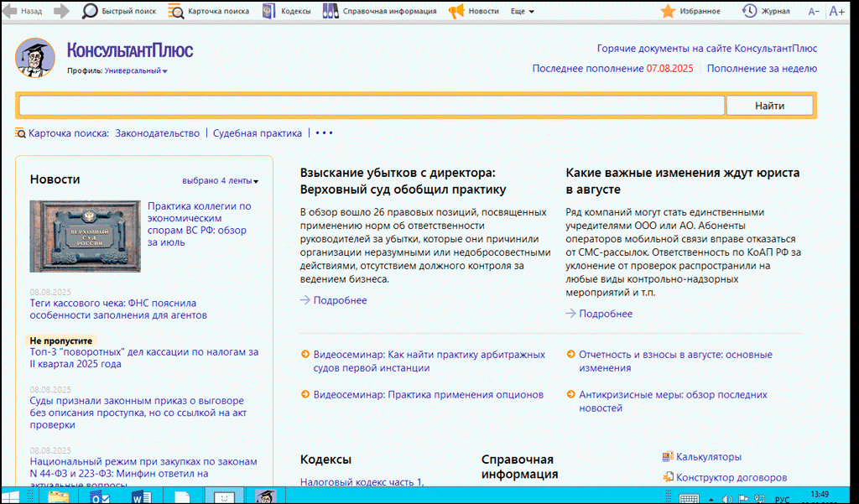The width and height of the screenshot is (859, 504).
Task: Expand the 'выбрано 4 ленты' dropdown
Action: point(221,181)
